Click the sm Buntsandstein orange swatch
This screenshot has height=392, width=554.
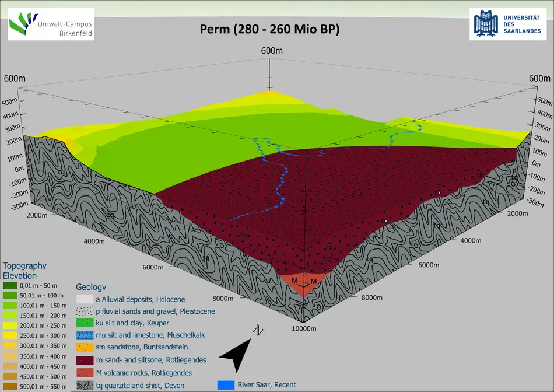pos(85,348)
